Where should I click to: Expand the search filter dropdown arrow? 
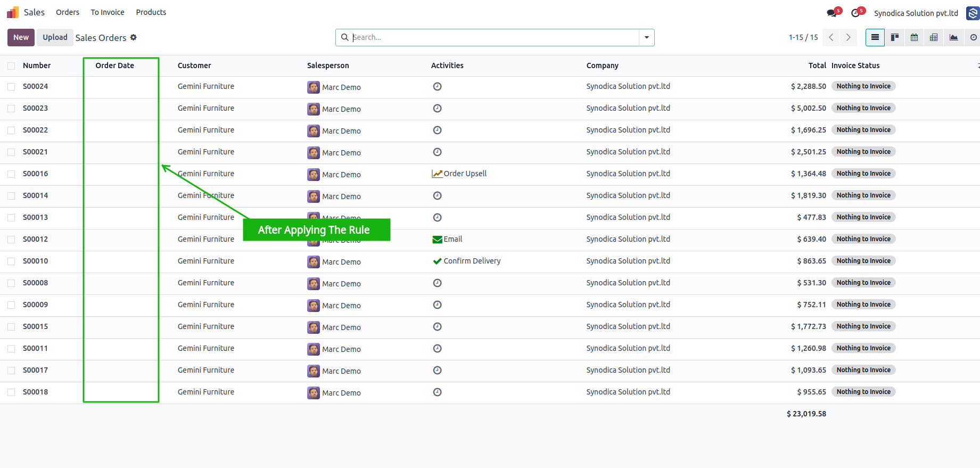[x=647, y=37]
